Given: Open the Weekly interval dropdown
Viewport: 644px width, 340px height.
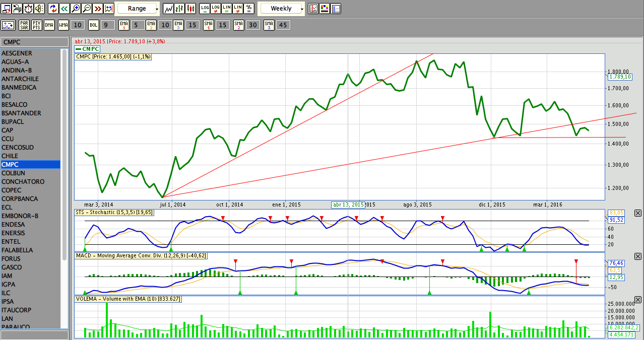Looking at the screenshot, I should point(282,9).
